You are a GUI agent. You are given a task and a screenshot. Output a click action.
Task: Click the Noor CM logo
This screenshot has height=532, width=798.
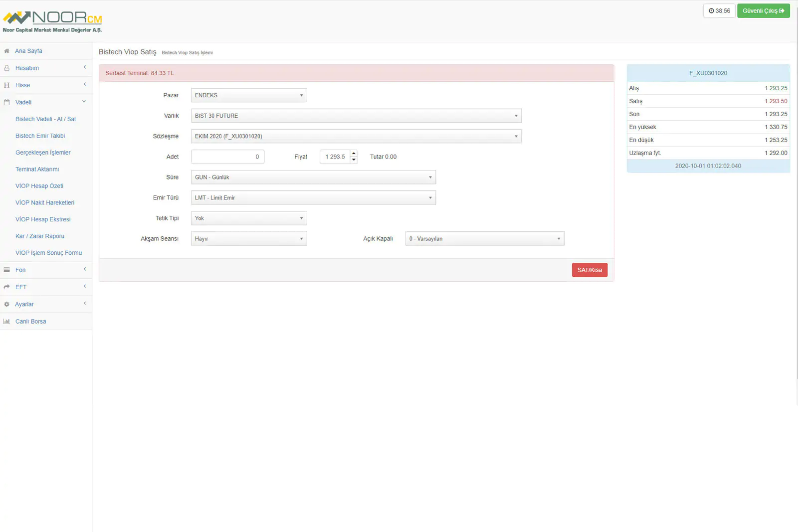click(x=52, y=21)
